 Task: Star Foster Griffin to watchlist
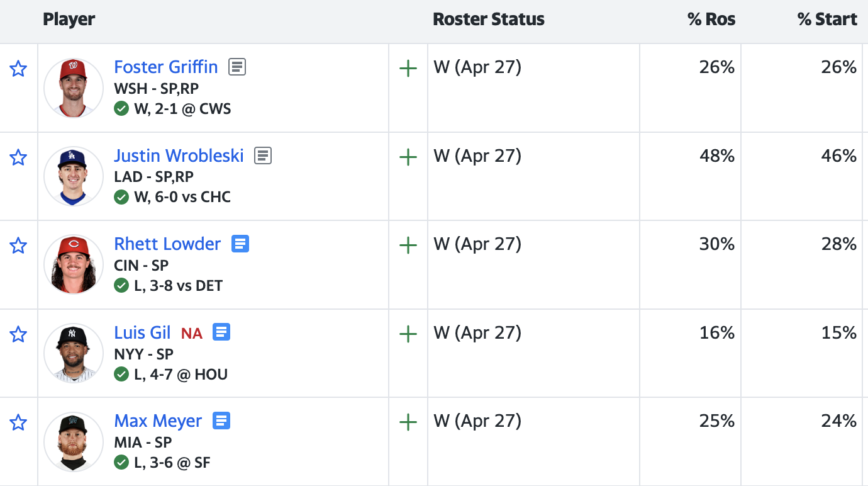[18, 69]
